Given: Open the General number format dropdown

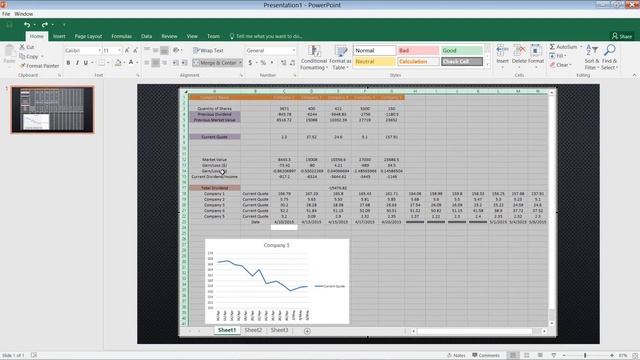Looking at the screenshot, I should coord(293,51).
